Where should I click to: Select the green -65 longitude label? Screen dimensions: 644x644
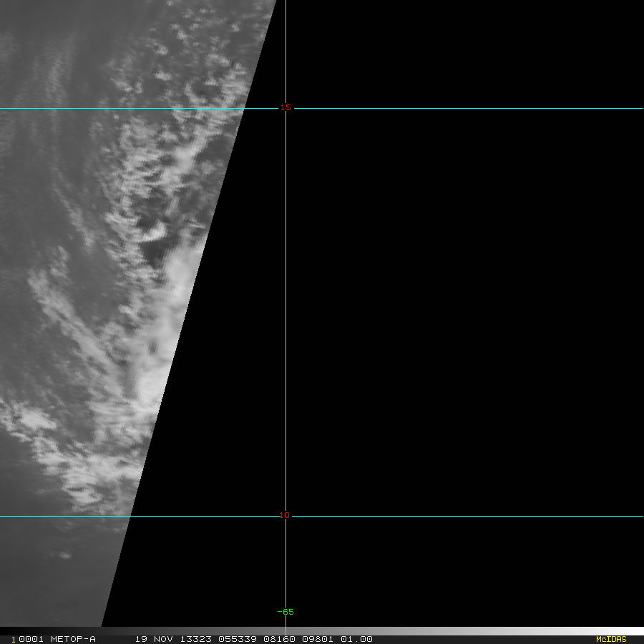point(286,612)
